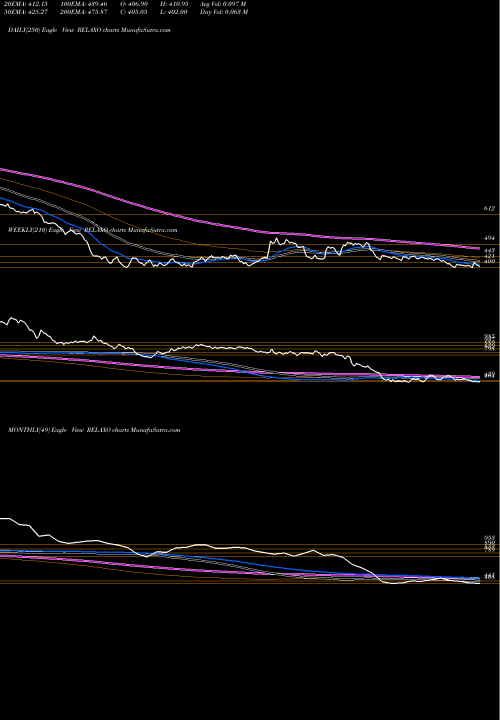Screen dimensions: 500x720
Task: Click the 200EMA reading in the header
Action: (84, 12)
